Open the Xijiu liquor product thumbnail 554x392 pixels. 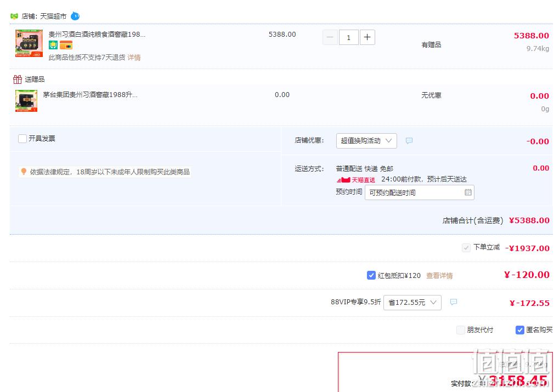coord(29,43)
